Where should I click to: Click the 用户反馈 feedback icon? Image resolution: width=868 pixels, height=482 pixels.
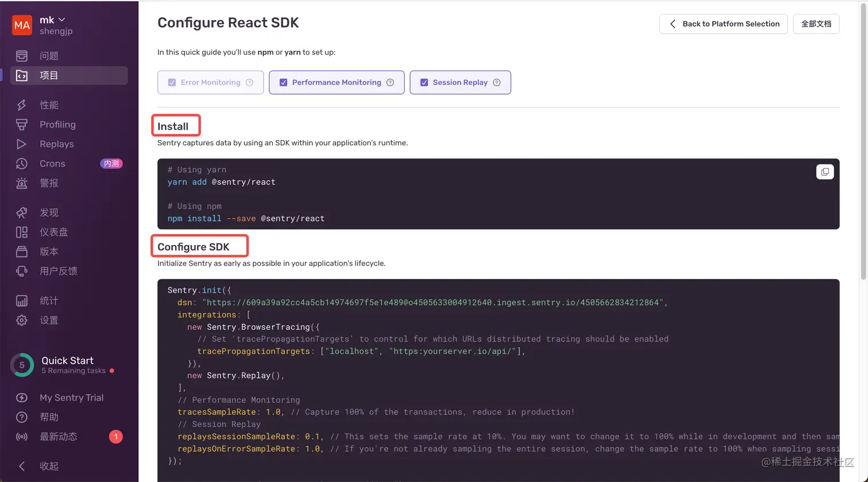point(22,271)
